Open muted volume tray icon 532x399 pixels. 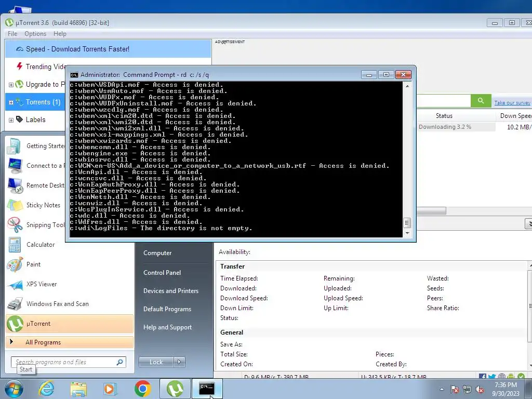click(480, 389)
